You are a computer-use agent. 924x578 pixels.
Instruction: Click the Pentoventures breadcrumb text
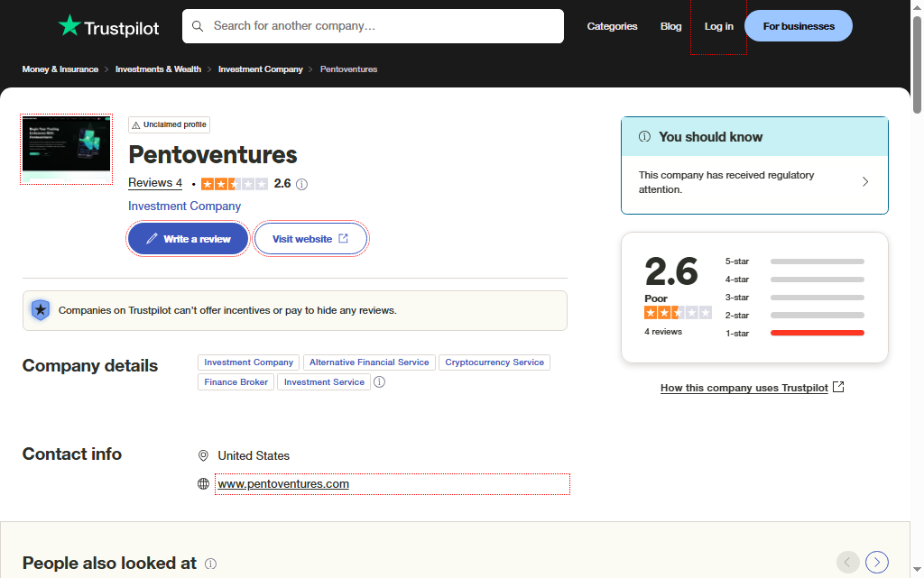point(348,69)
